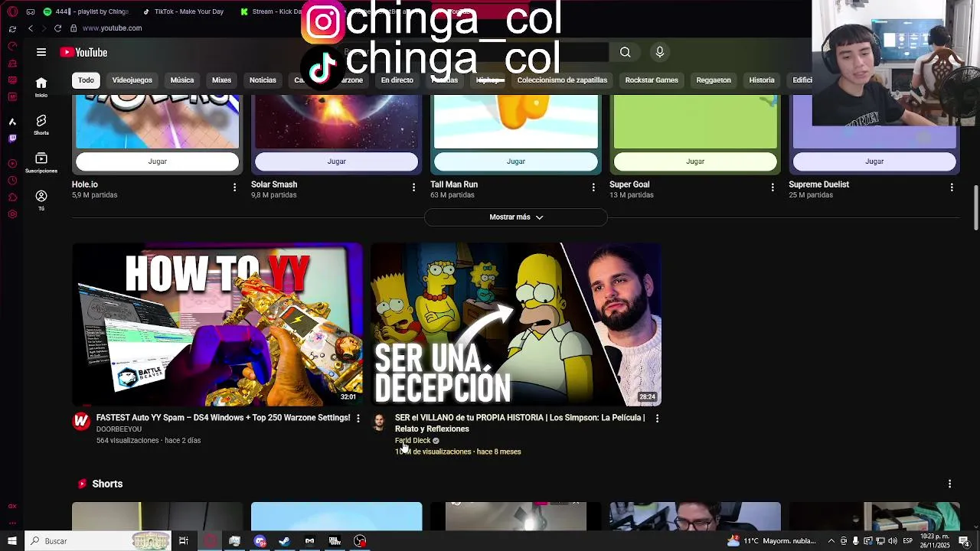Click Jugar under Super Goal
The width and height of the screenshot is (980, 551).
[x=695, y=161]
